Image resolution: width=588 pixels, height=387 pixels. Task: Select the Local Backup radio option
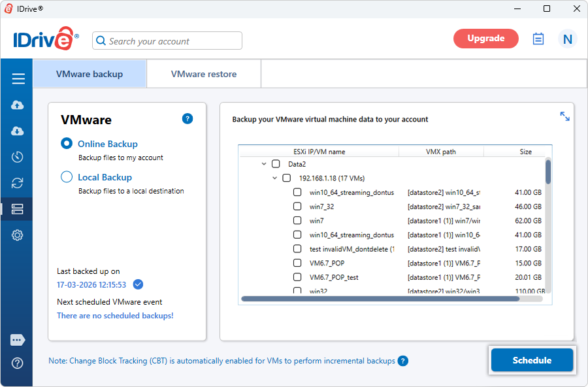pyautogui.click(x=67, y=177)
